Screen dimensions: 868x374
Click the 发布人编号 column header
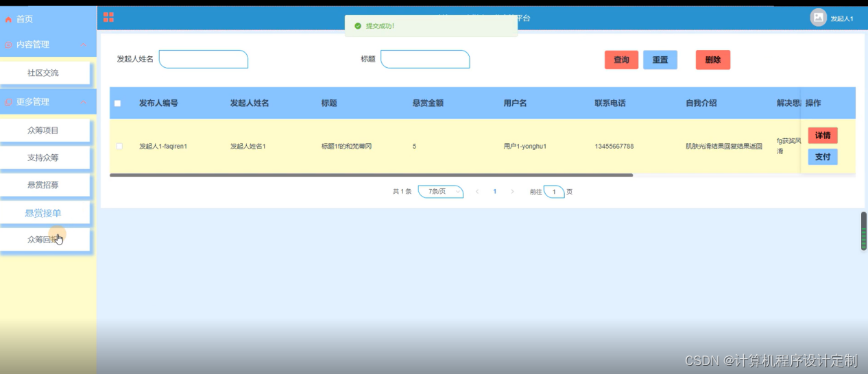(158, 103)
